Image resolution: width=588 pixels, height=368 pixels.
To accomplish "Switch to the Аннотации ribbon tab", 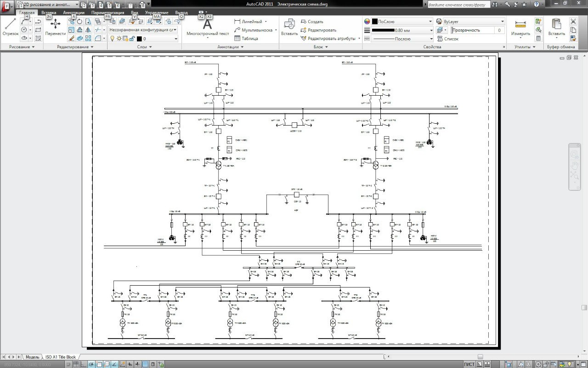I will (73, 13).
